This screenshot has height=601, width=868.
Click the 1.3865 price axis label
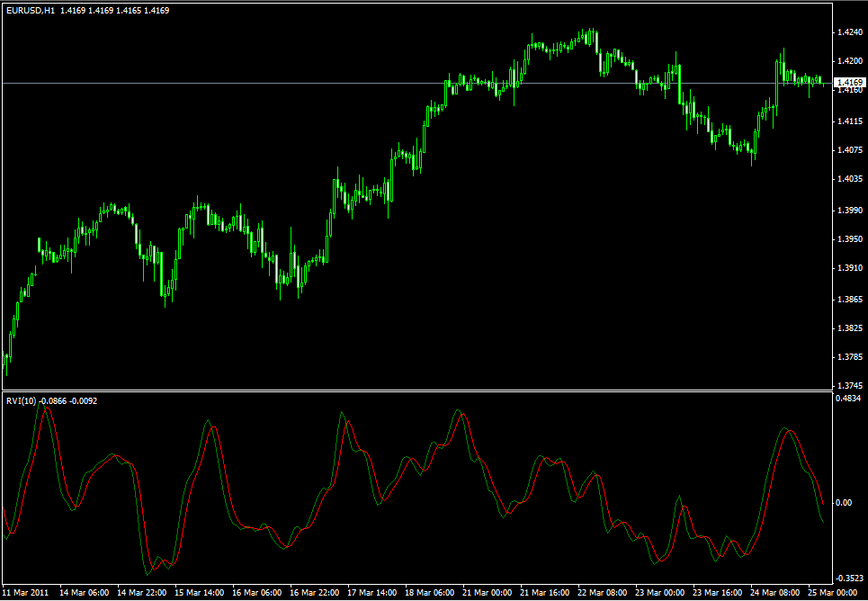tap(848, 299)
